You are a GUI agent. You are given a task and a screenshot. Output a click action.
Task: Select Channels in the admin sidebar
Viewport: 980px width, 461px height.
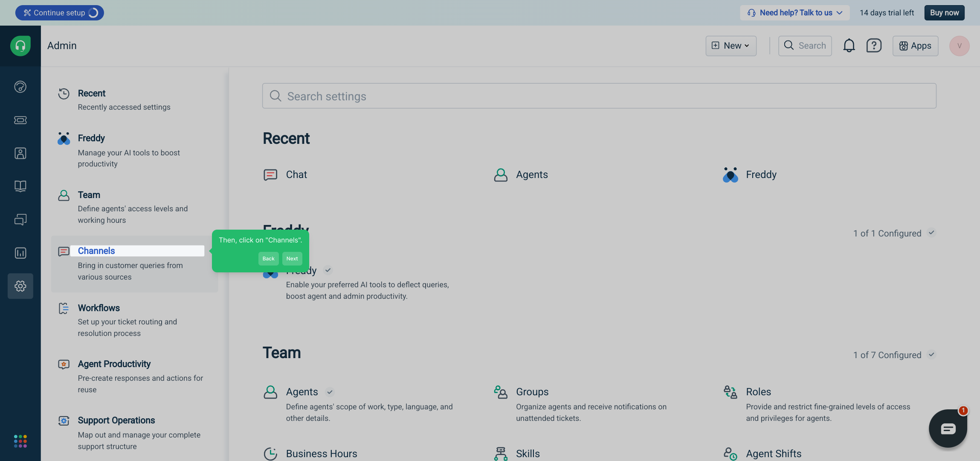click(96, 251)
